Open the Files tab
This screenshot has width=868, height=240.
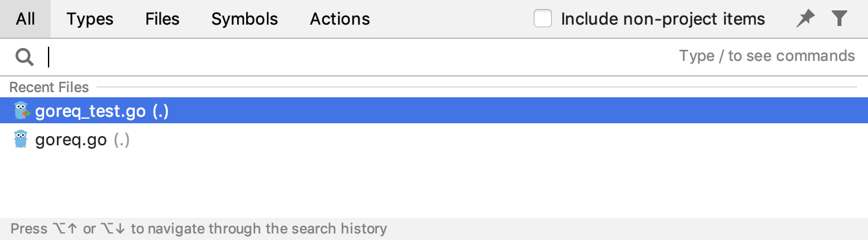162,19
